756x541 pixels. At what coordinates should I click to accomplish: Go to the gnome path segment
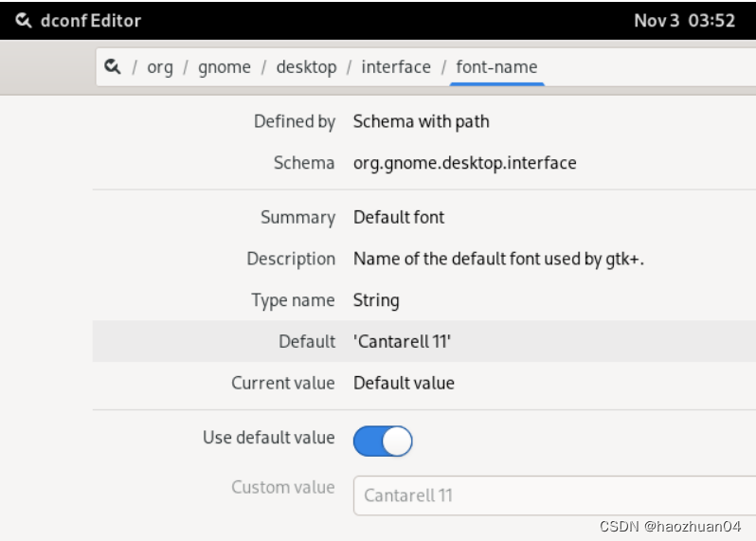(x=225, y=67)
